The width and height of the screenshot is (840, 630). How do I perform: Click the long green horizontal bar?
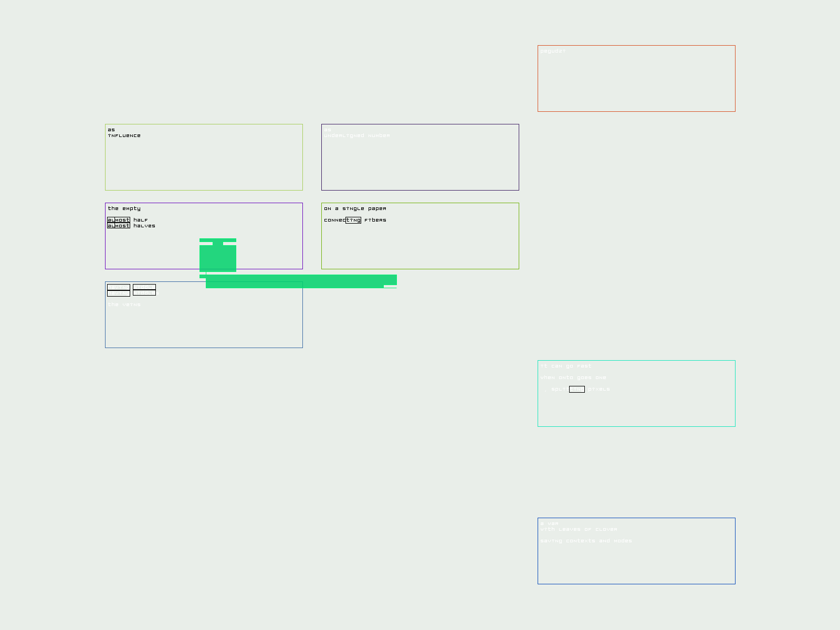click(x=300, y=281)
